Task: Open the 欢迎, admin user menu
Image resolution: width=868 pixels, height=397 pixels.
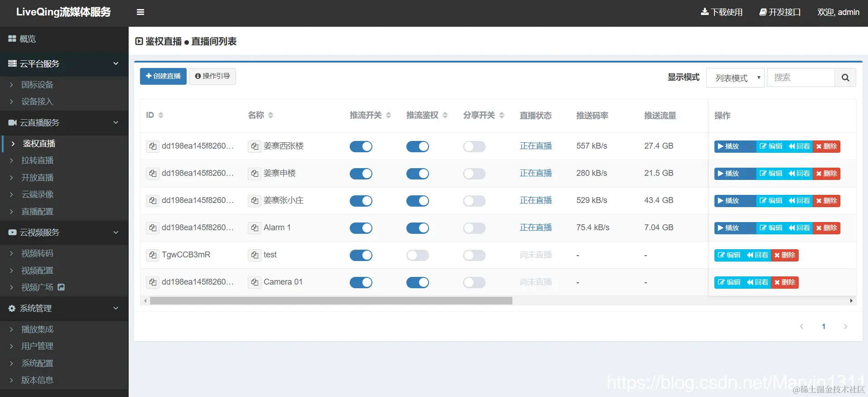Action: [838, 12]
